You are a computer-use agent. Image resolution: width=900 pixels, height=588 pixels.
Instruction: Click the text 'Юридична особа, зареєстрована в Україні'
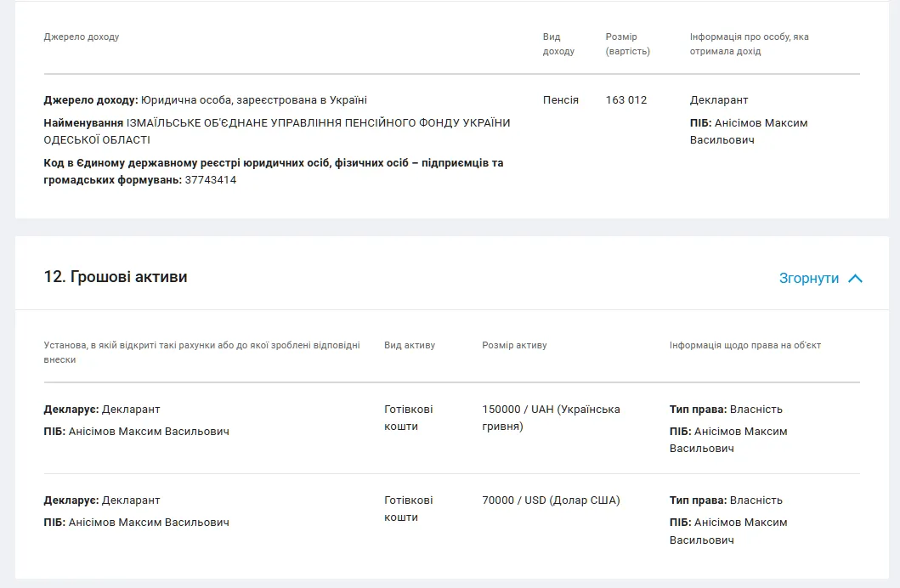point(254,99)
